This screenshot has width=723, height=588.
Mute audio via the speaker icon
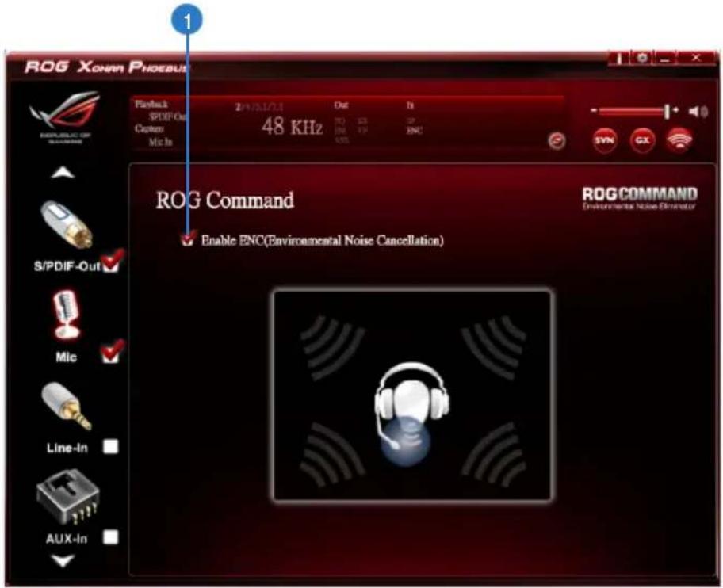pyautogui.click(x=698, y=111)
